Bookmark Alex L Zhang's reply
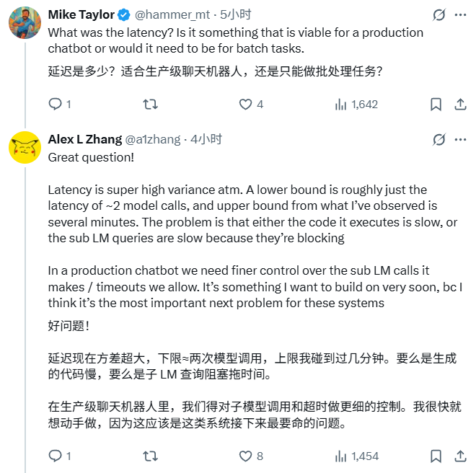Screen dimensions: 476x473 point(436,456)
